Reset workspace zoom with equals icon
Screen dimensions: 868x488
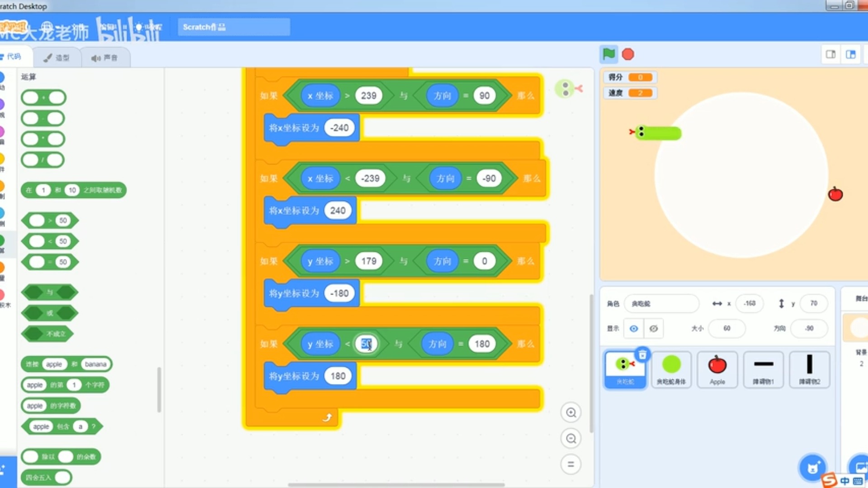571,464
